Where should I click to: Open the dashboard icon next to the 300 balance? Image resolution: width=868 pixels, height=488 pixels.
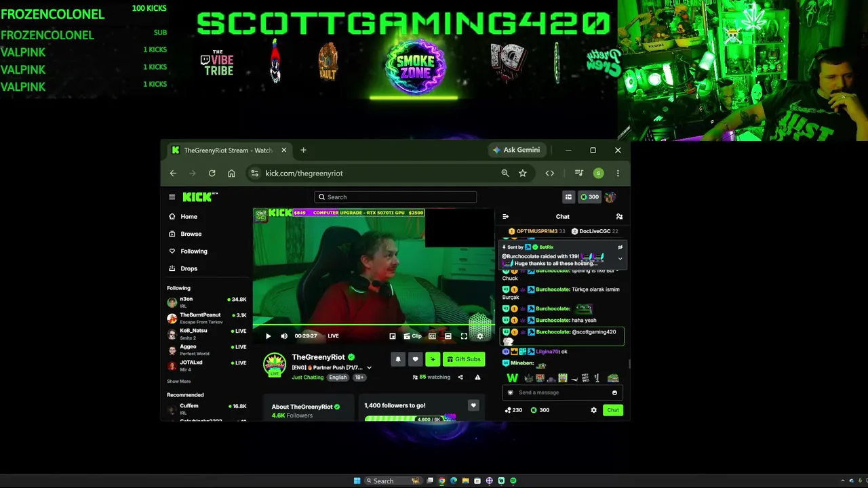coord(568,197)
